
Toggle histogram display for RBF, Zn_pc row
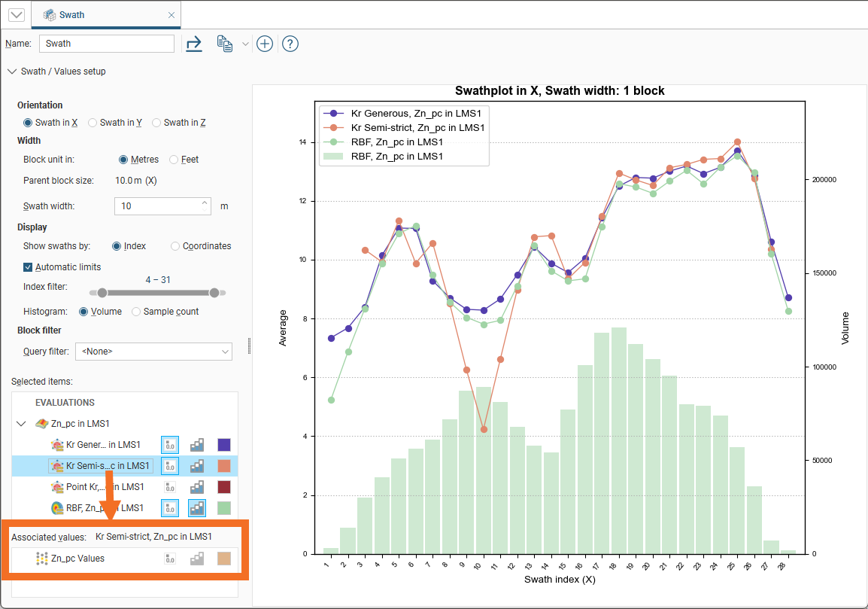[x=197, y=509]
